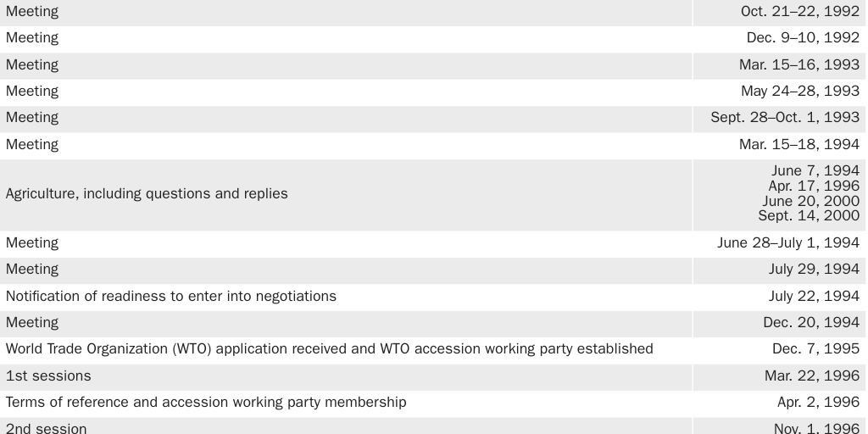Screen dimensions: 868x434
Task: Click the July 29, 1994 date cell
Action: (814, 269)
